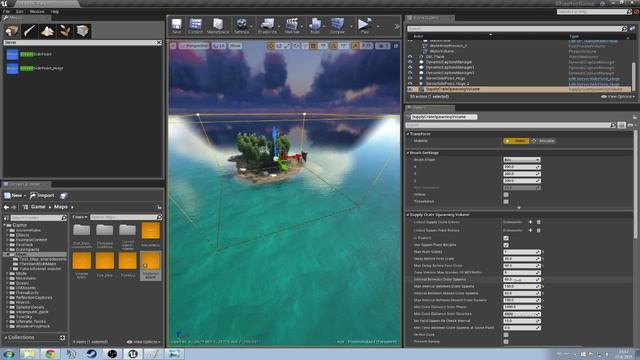640x360 pixels.
Task: Expand the Collections section
Action: (x=6, y=338)
